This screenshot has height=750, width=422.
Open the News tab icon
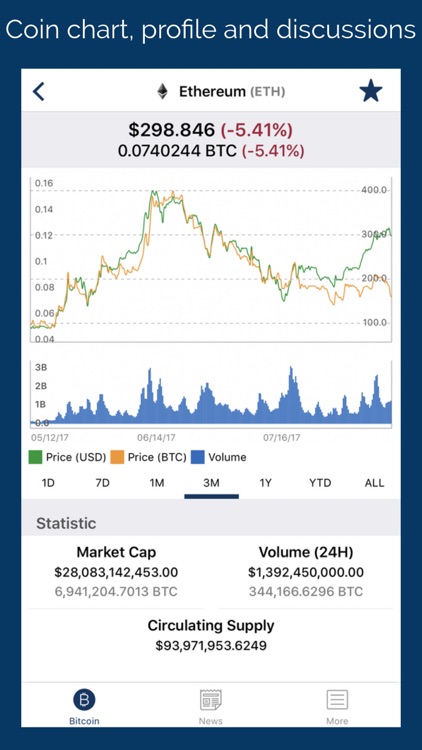pos(211,700)
